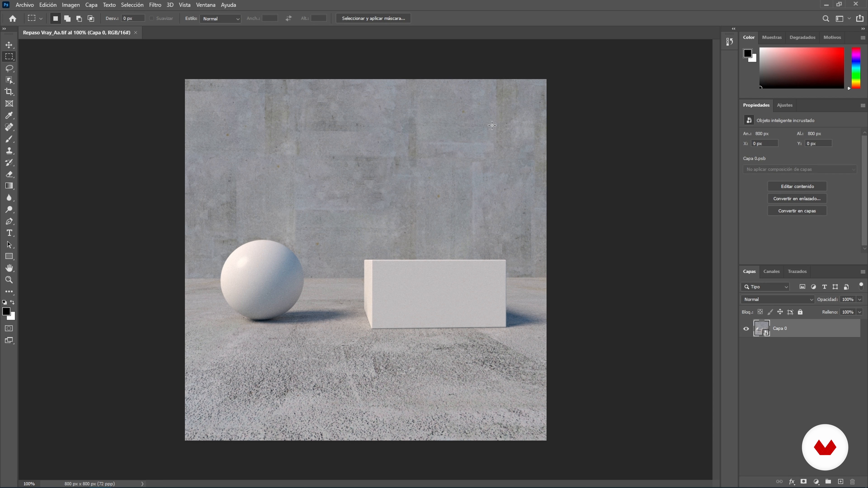Switch to the Ajustes tab
The height and width of the screenshot is (488, 868).
(784, 105)
